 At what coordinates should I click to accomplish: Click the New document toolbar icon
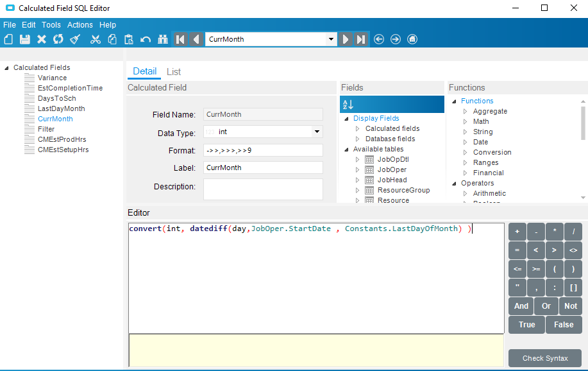pos(8,39)
